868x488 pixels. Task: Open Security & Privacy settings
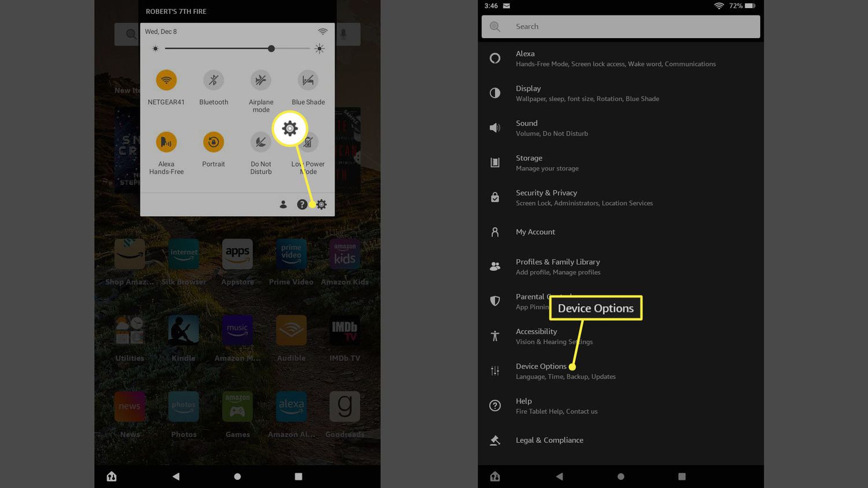point(621,197)
